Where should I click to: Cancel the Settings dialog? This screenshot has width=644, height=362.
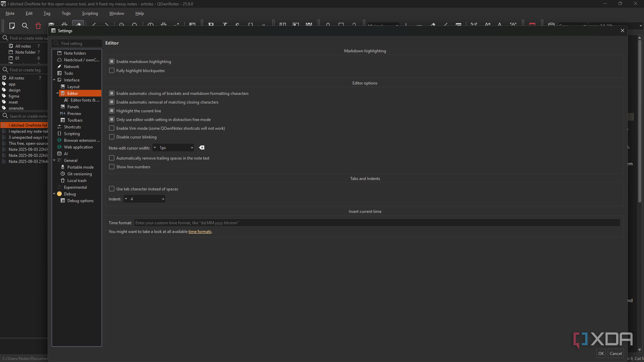point(615,354)
